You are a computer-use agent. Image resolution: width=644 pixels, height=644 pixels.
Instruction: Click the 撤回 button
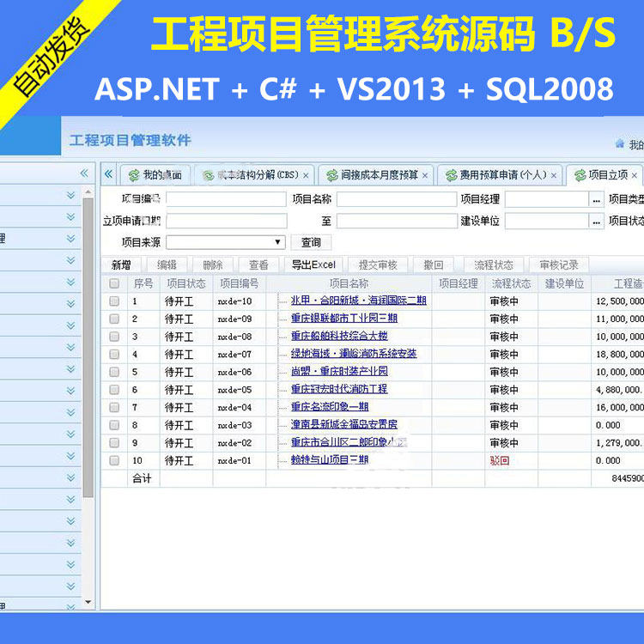(434, 265)
